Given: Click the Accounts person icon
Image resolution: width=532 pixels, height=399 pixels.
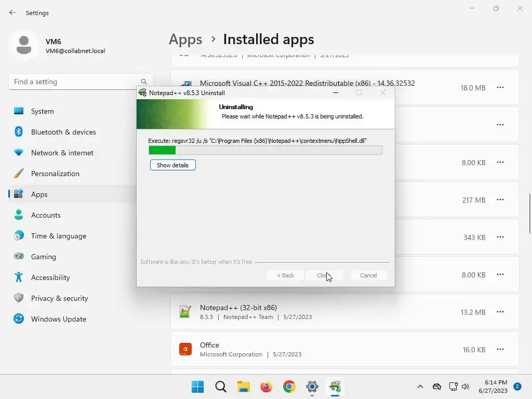Looking at the screenshot, I should click(x=19, y=215).
